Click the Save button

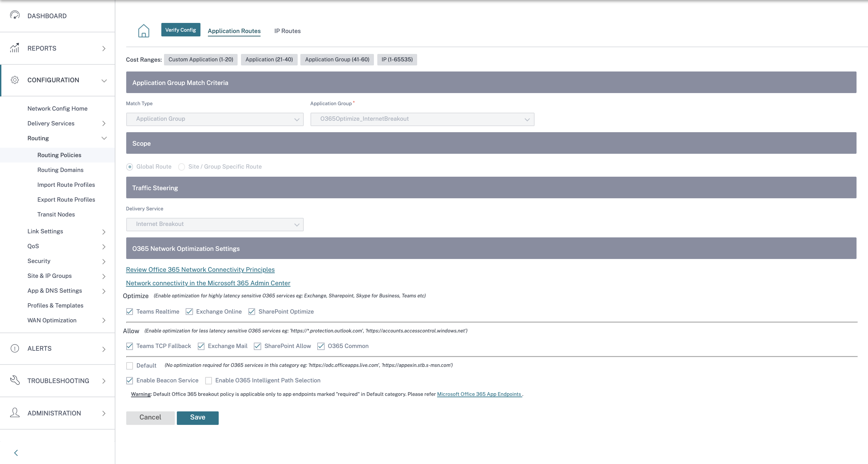[198, 417]
